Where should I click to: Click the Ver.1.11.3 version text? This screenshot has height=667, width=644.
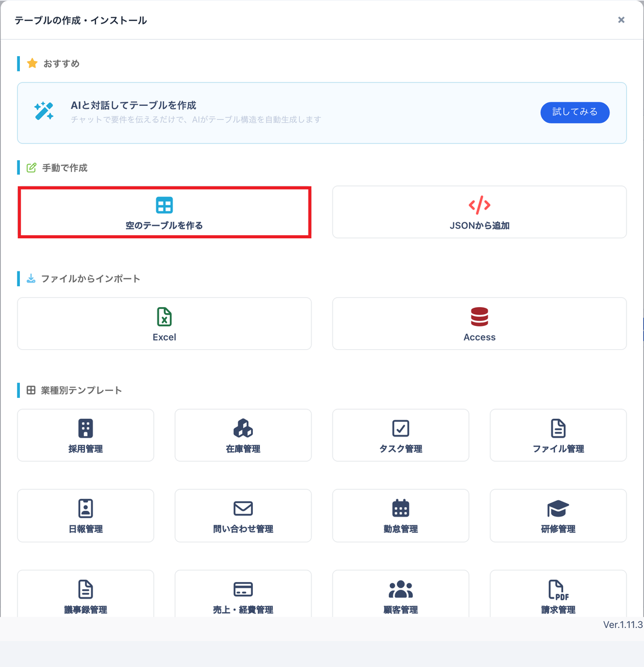pyautogui.click(x=623, y=624)
